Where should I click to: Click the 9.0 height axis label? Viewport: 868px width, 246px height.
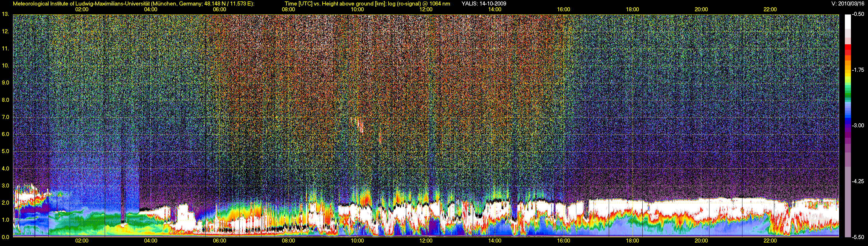point(5,82)
